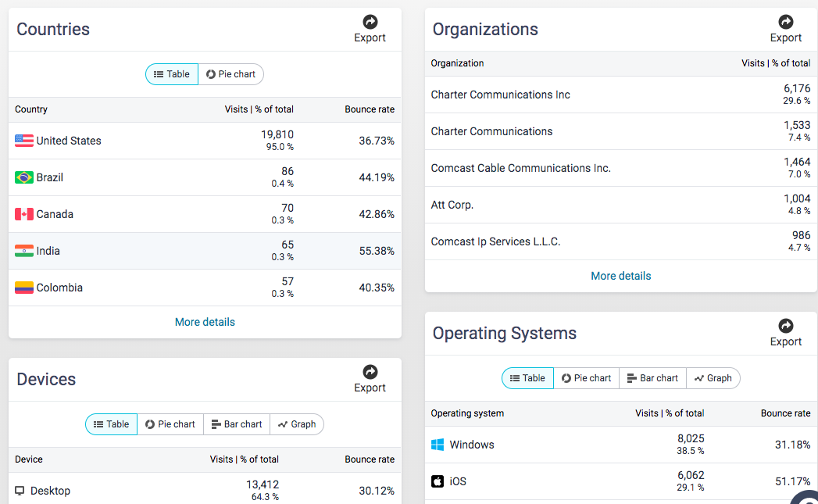Switch Countries view to Pie chart
The width and height of the screenshot is (818, 504).
tap(231, 74)
